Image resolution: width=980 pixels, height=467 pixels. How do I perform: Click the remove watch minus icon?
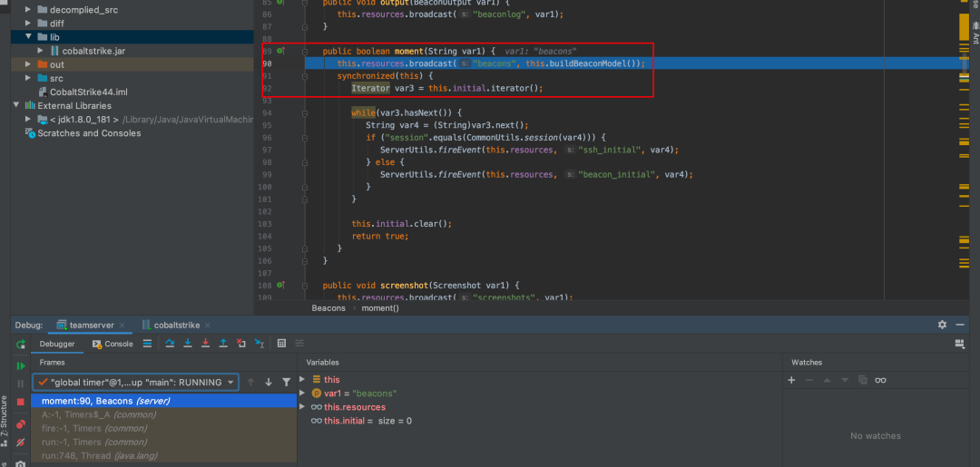809,380
